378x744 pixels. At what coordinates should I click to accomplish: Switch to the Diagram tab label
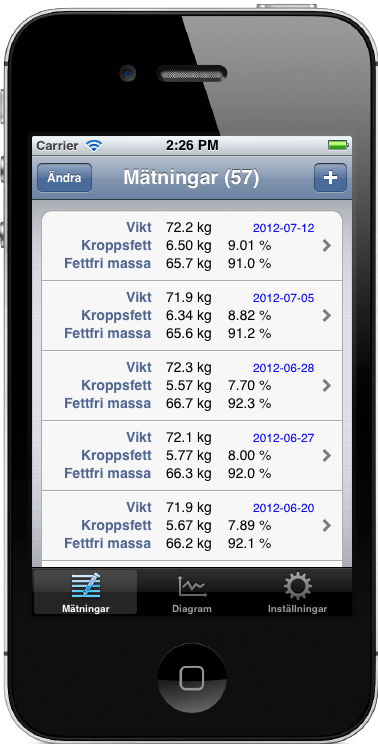click(192, 609)
